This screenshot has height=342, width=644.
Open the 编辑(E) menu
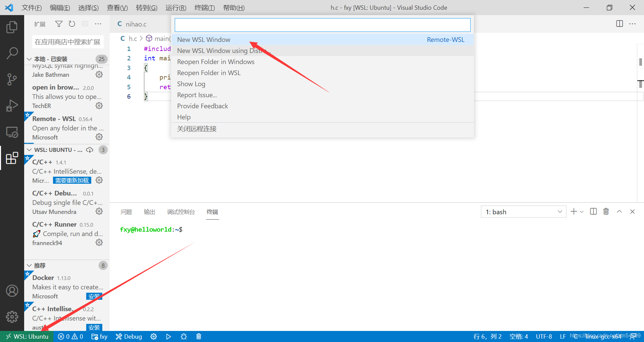(60, 7)
